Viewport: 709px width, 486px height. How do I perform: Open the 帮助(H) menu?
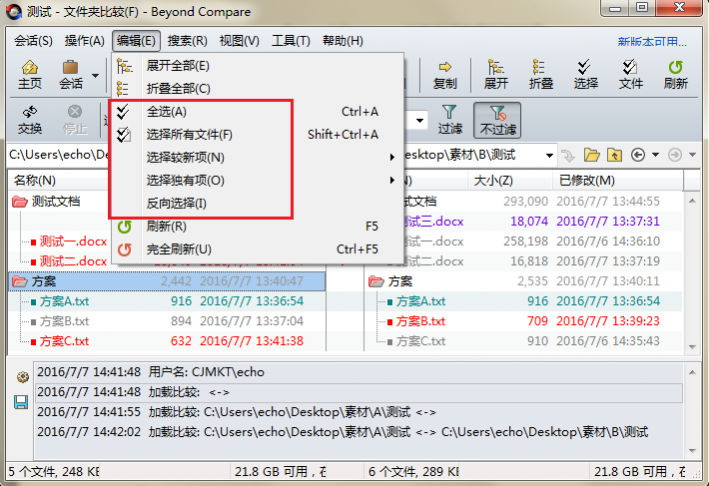(x=343, y=41)
